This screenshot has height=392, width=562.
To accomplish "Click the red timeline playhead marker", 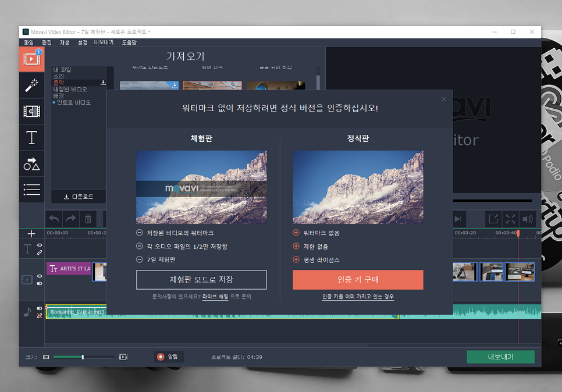I will pyautogui.click(x=518, y=233).
